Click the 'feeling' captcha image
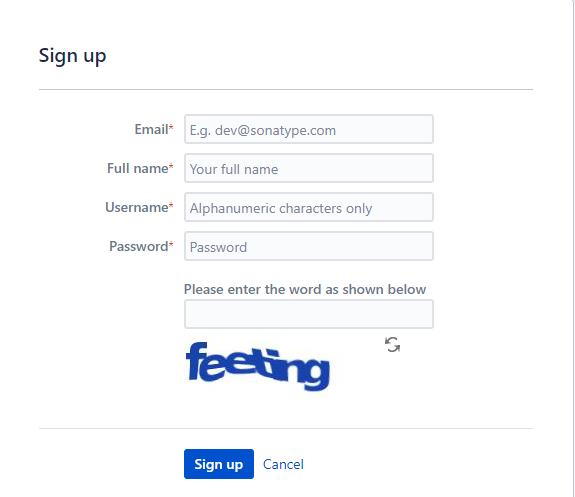Image resolution: width=575 pixels, height=497 pixels. coord(258,366)
